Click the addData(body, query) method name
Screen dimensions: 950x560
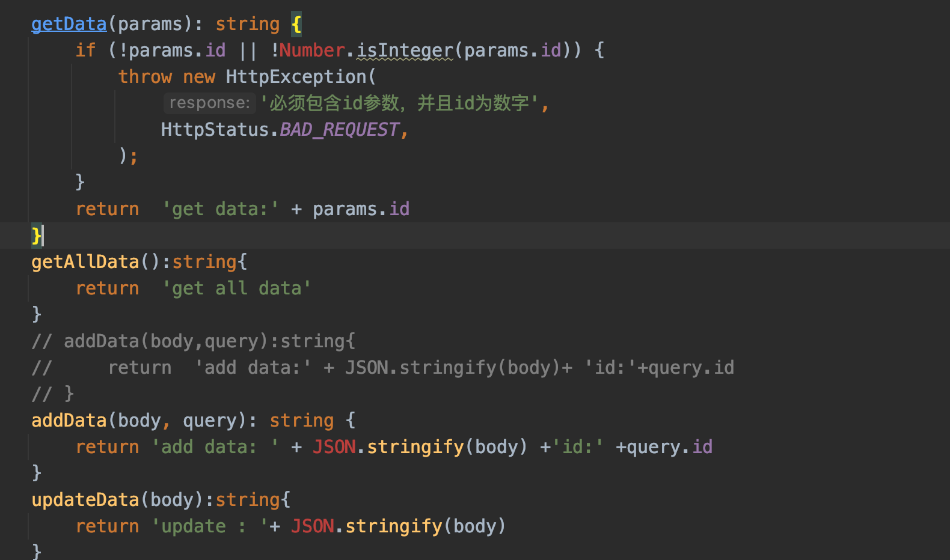tap(69, 421)
